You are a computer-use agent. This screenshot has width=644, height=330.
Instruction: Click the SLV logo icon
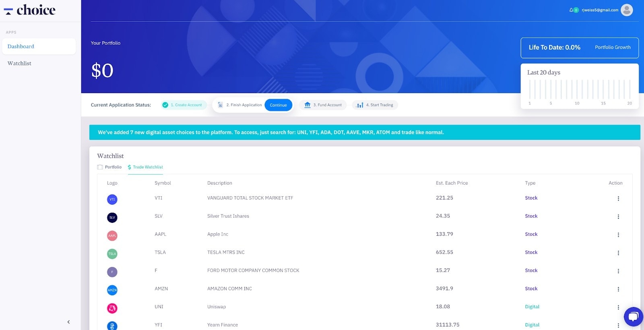(112, 218)
